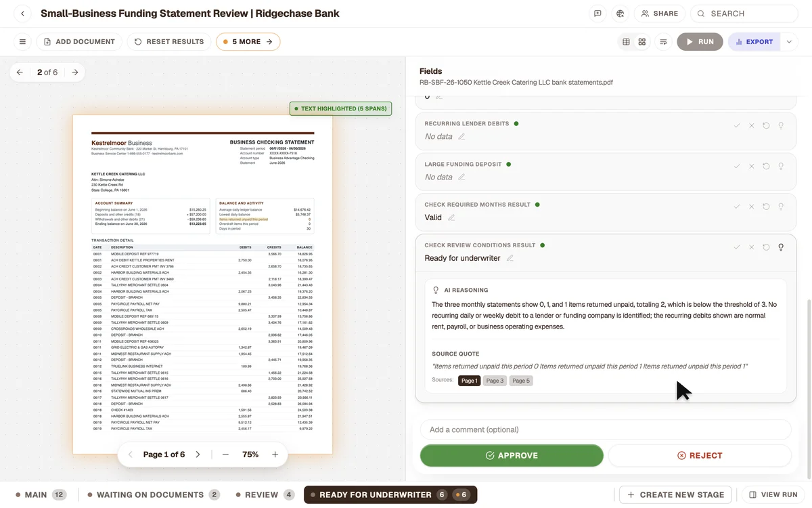Jump to source Page 5

[x=521, y=381]
